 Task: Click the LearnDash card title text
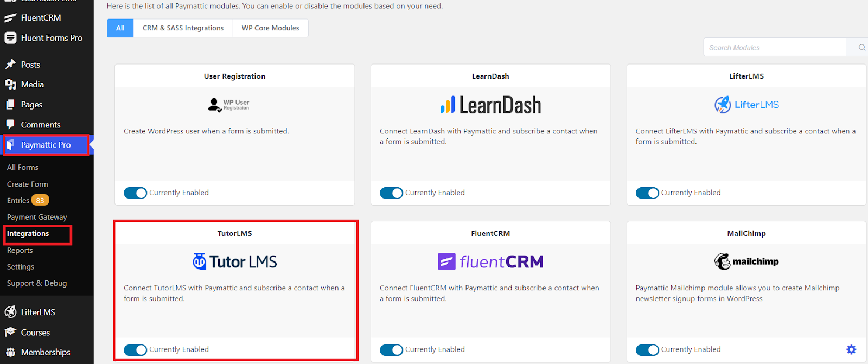point(490,76)
